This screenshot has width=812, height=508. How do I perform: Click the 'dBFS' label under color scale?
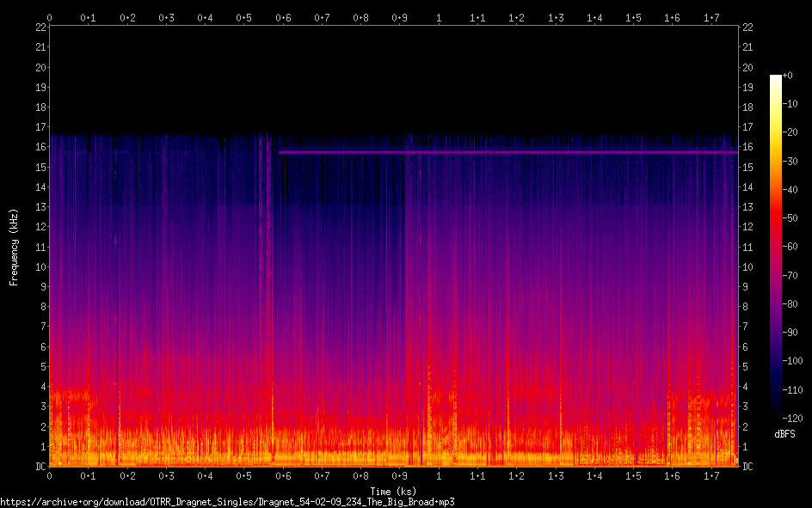pyautogui.click(x=784, y=435)
